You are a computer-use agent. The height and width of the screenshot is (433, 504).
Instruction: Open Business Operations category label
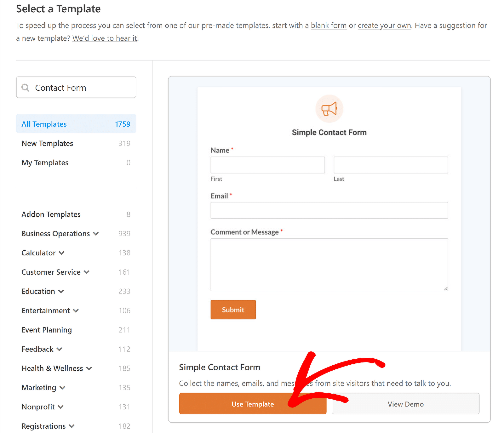pyautogui.click(x=56, y=234)
